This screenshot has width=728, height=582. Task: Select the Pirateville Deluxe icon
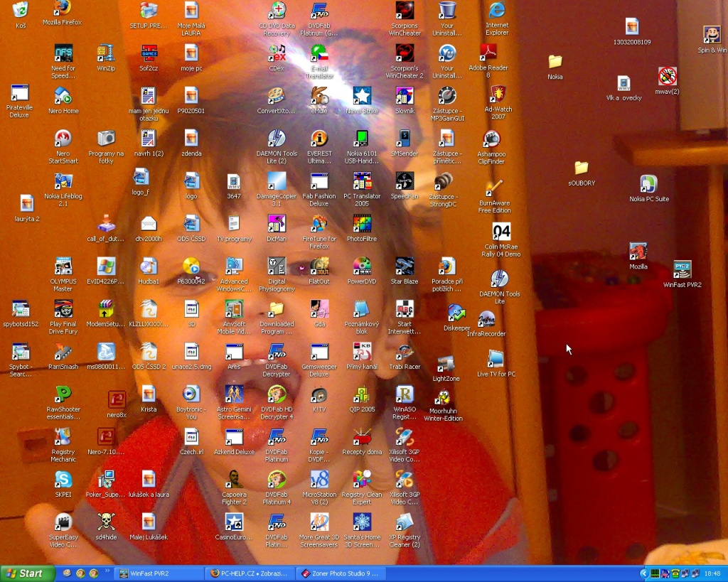pos(19,101)
